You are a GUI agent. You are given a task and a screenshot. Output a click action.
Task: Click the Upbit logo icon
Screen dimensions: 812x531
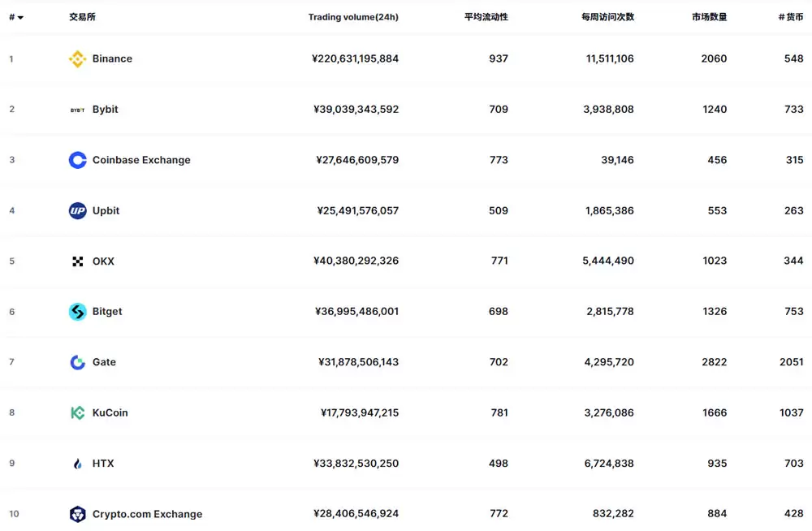[x=77, y=210]
